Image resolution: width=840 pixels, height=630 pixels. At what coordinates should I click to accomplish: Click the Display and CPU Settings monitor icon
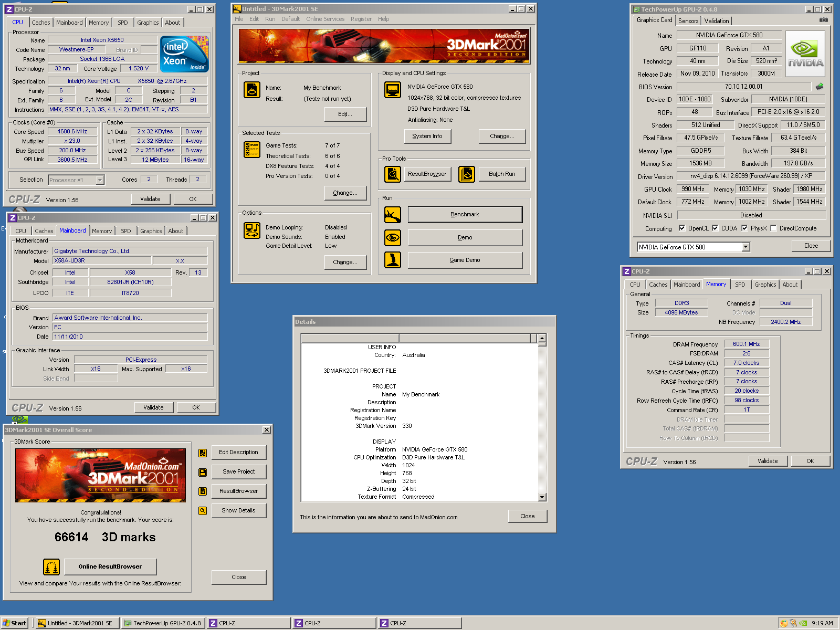pos(393,90)
